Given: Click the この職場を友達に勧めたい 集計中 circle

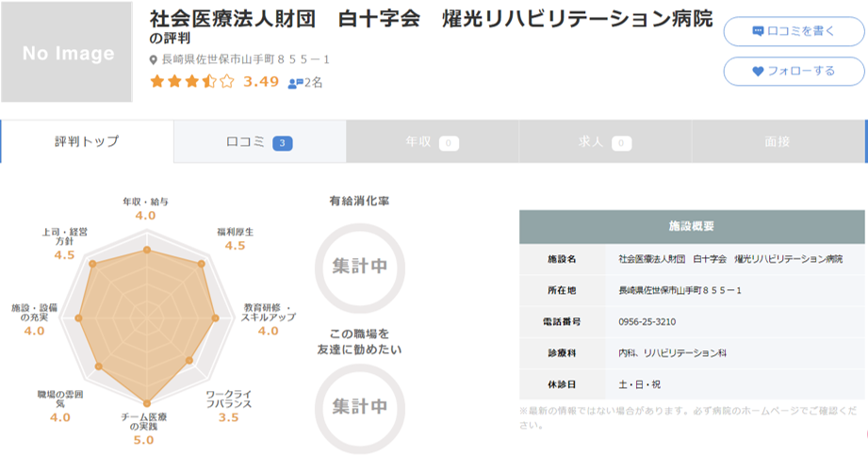Looking at the screenshot, I should 360,408.
